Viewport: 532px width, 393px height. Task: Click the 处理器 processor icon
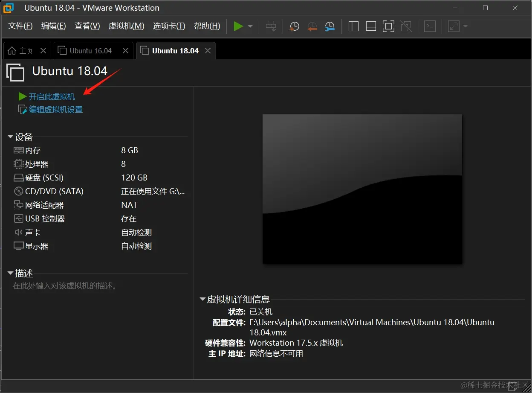[18, 164]
